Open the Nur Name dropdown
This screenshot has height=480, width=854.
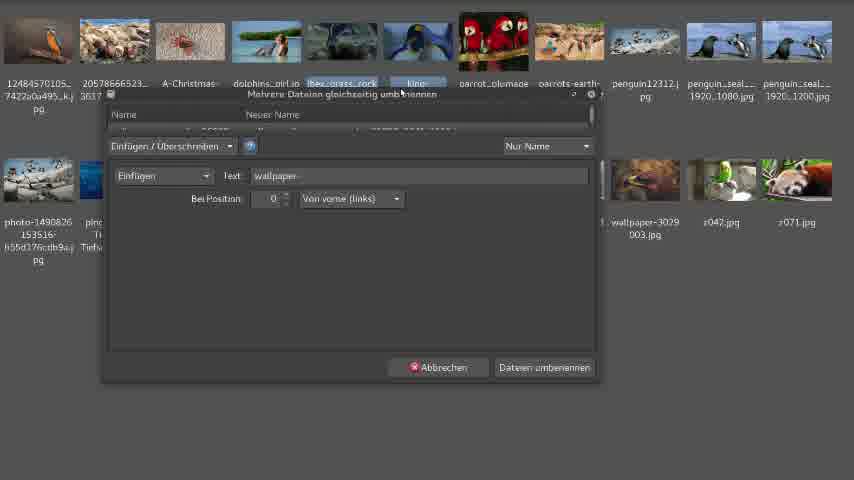pyautogui.click(x=547, y=146)
